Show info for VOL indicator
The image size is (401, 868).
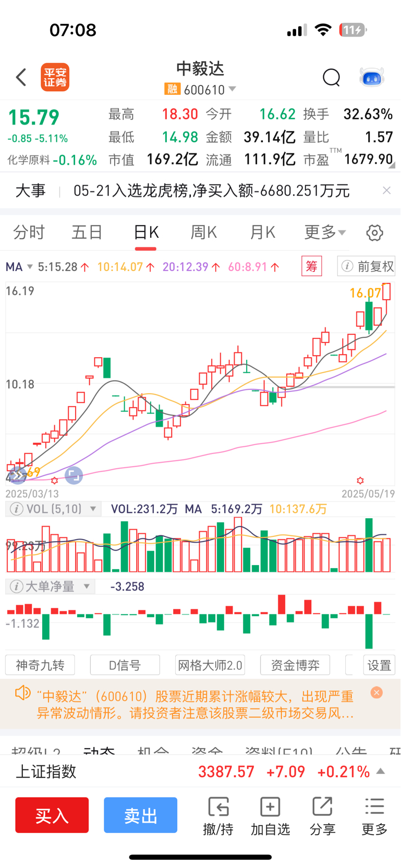pos(17,509)
